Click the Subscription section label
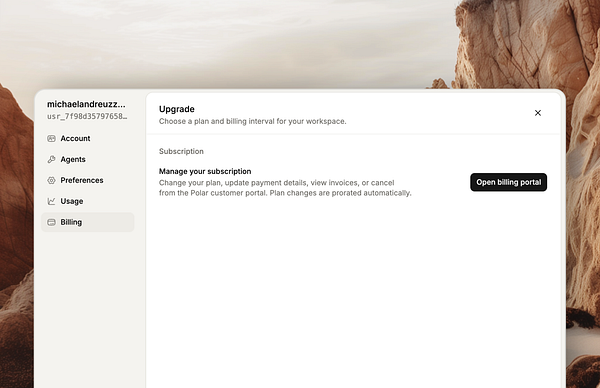This screenshot has height=388, width=600. [x=181, y=152]
